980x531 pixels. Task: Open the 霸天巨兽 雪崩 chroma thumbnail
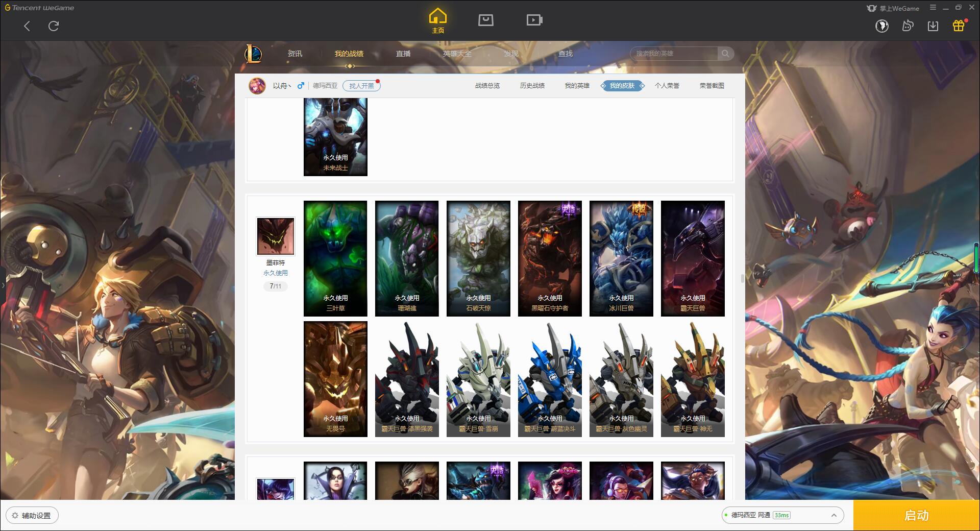pos(478,379)
